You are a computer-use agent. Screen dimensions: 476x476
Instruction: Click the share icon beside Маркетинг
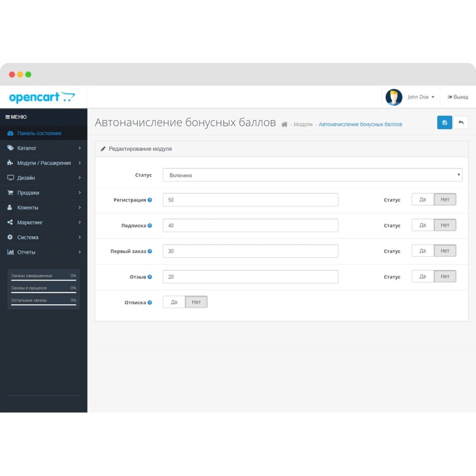(10, 222)
